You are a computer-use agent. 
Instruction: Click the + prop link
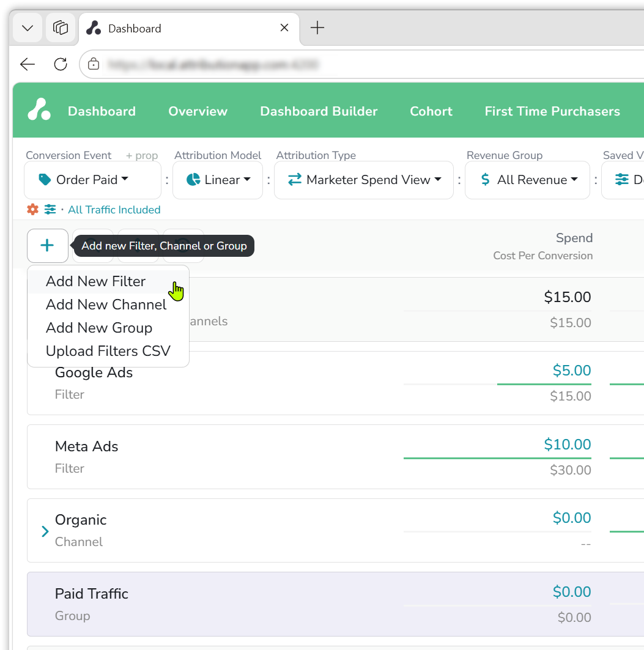click(142, 155)
